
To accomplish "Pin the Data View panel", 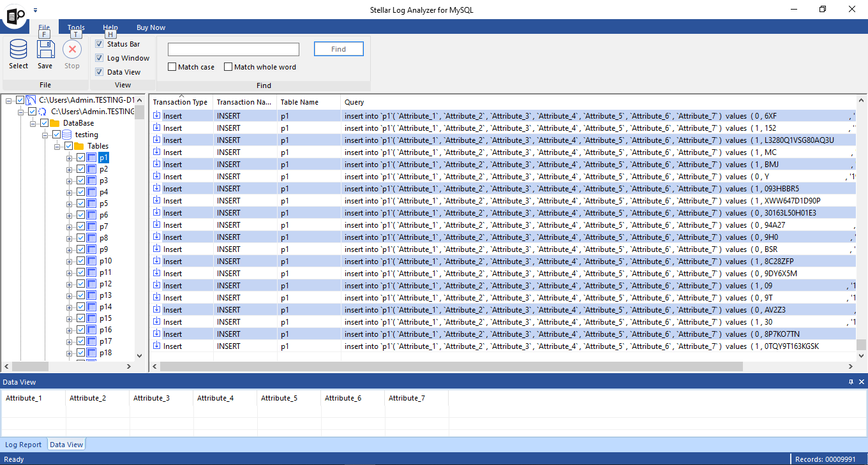I will point(851,382).
